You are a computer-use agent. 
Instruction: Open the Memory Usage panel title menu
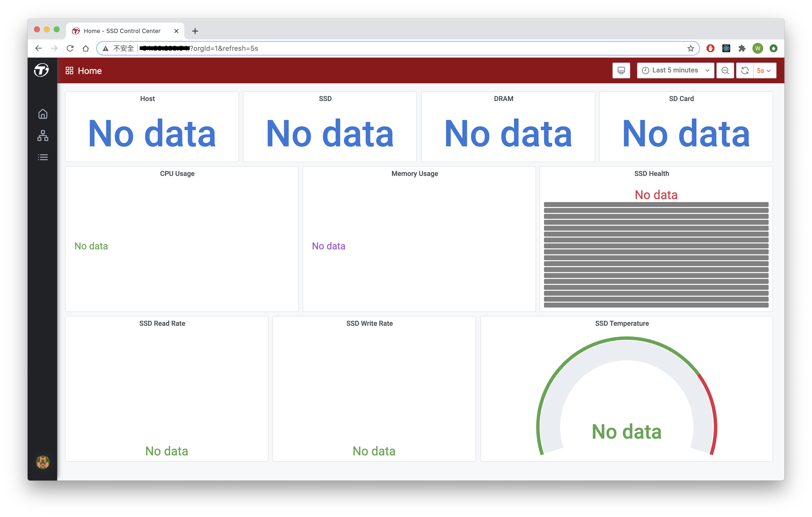415,173
